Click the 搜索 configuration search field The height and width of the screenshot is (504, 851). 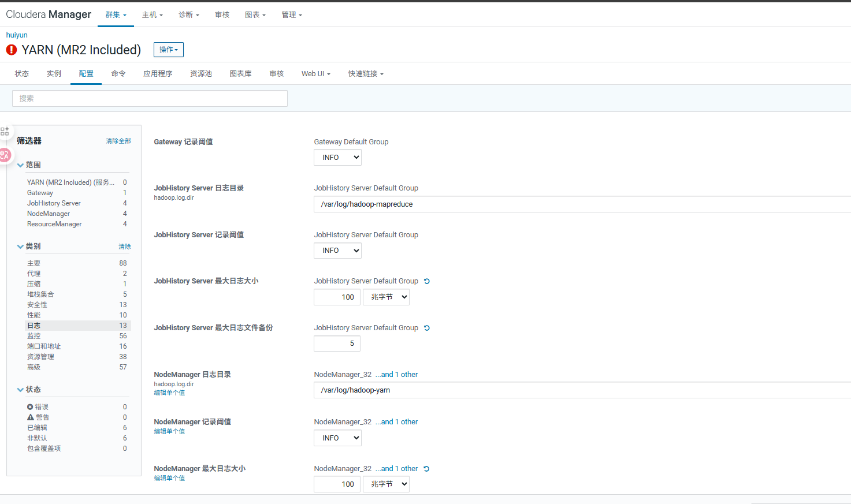tap(150, 99)
